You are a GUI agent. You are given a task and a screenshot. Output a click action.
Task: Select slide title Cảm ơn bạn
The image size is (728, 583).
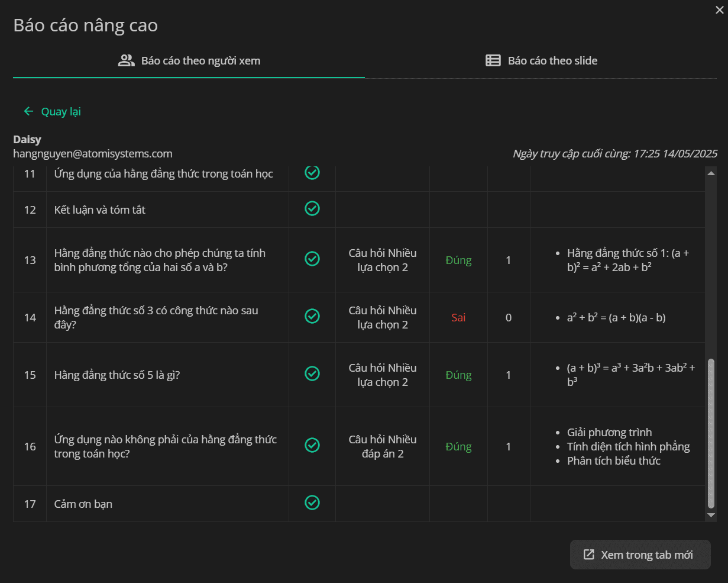point(83,504)
